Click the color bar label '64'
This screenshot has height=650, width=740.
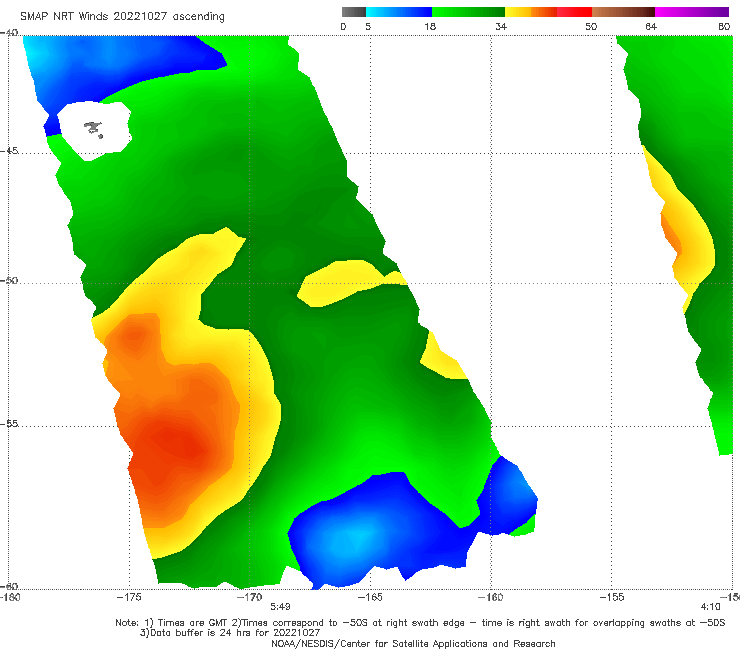coord(651,27)
